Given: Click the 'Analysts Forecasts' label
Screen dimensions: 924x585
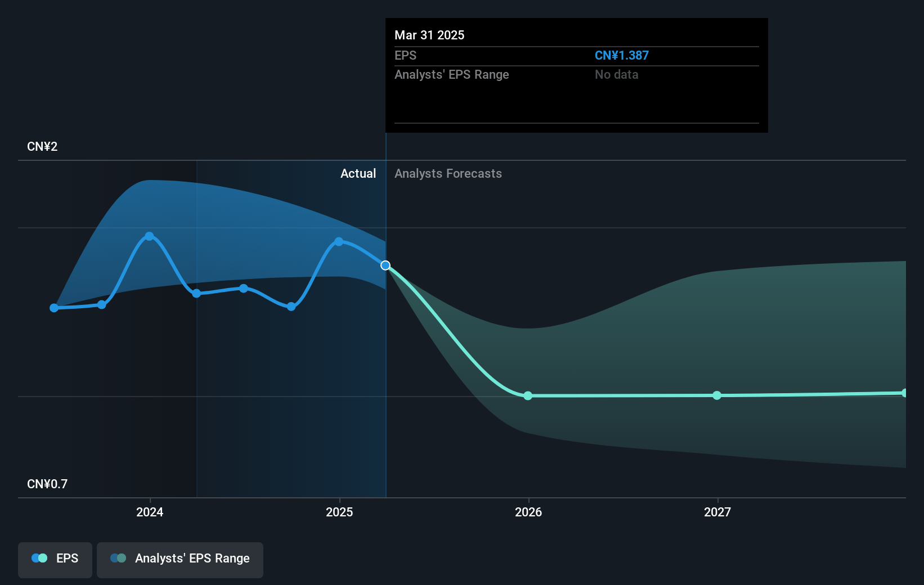Looking at the screenshot, I should (448, 173).
